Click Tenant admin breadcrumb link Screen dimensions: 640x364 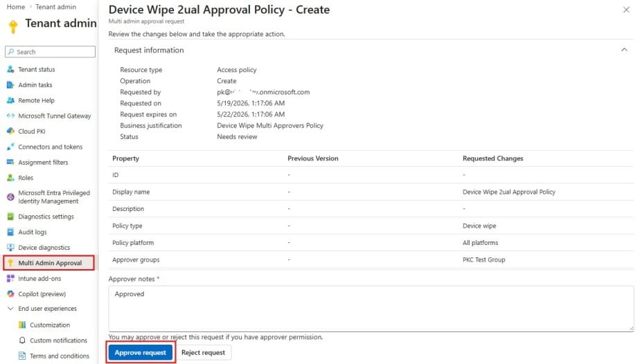click(x=55, y=7)
